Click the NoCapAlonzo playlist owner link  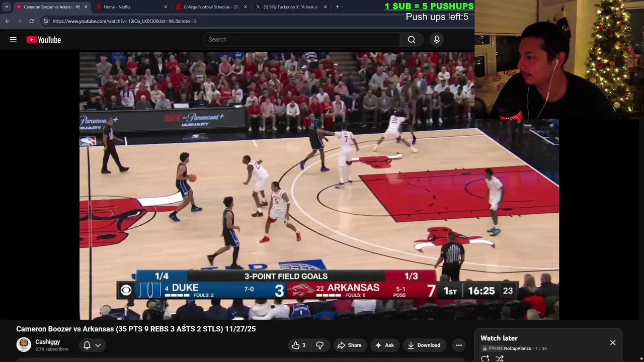[x=518, y=348]
